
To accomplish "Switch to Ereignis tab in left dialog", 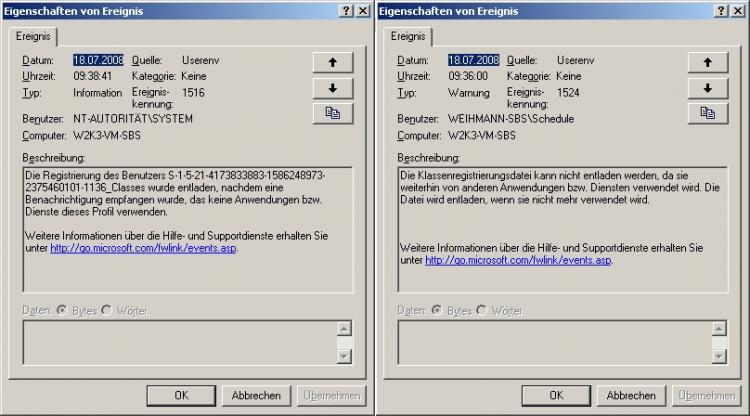I will 33,36.
